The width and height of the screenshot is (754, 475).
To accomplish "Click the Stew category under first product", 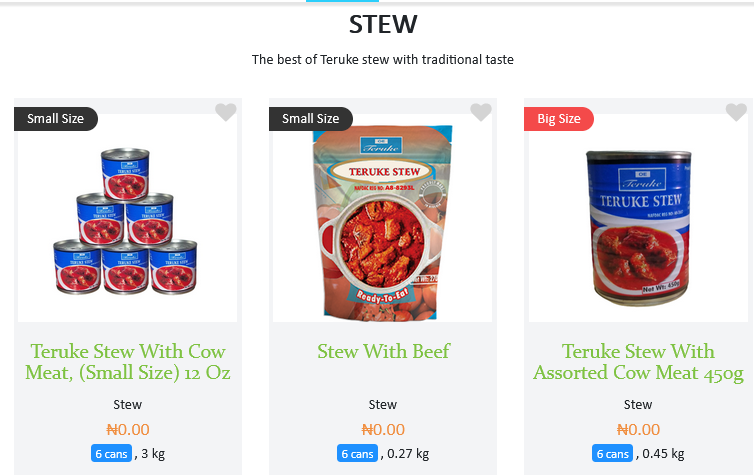I will coord(127,404).
